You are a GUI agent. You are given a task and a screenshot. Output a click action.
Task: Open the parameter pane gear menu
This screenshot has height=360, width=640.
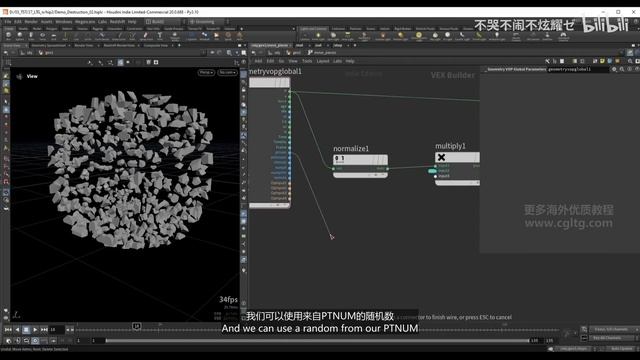pyautogui.click(x=614, y=69)
